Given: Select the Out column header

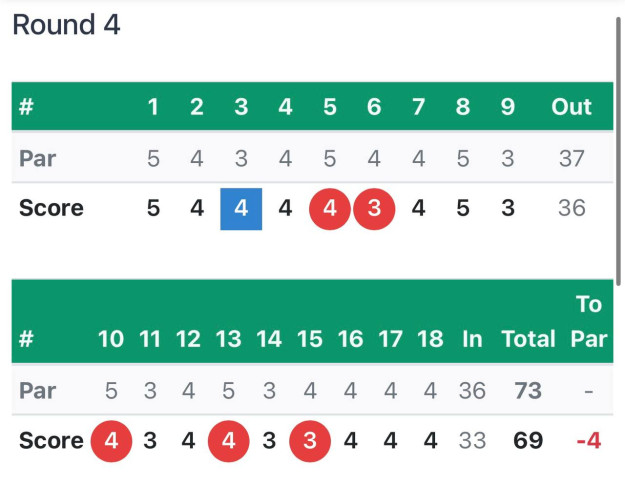Looking at the screenshot, I should [x=571, y=107].
